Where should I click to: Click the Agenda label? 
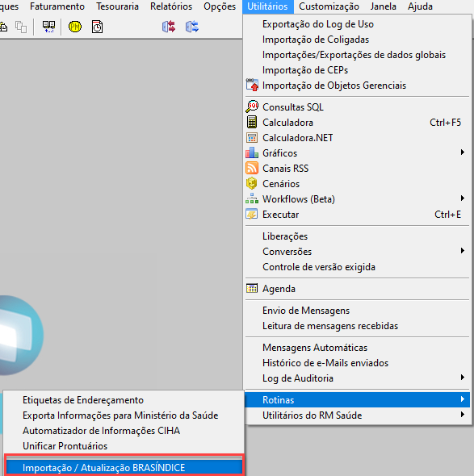pos(279,289)
